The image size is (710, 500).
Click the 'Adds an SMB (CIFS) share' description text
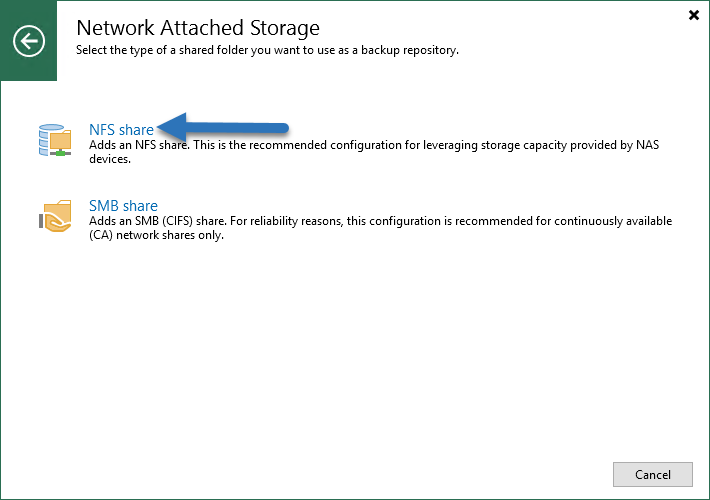coord(380,228)
